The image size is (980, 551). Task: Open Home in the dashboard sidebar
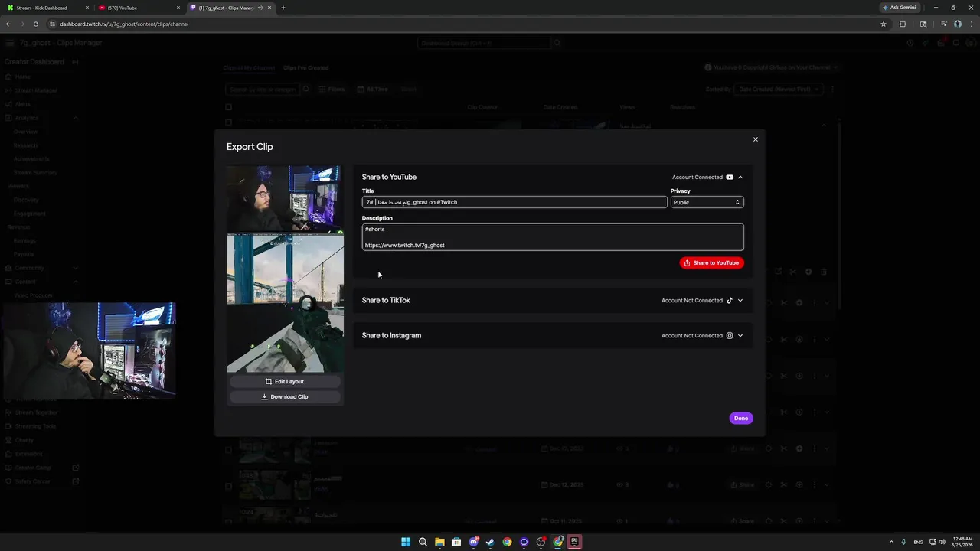click(22, 77)
